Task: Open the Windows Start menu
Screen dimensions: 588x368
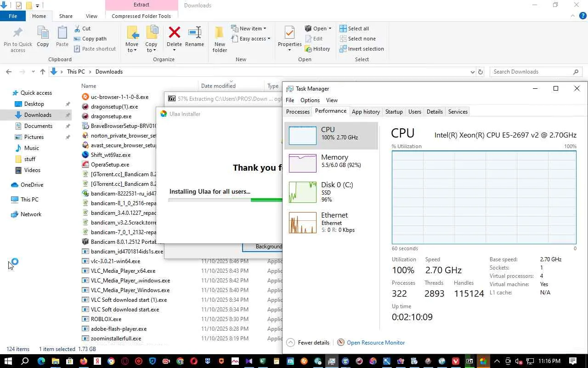Action: click(8, 361)
